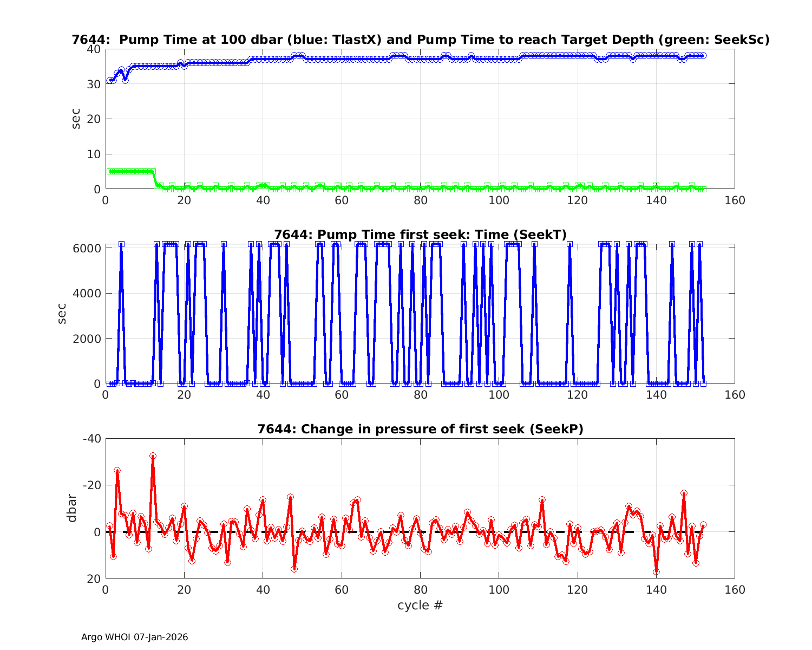Click the 'Argo WHOI 07-Jan-2026' footer text

tap(134, 637)
